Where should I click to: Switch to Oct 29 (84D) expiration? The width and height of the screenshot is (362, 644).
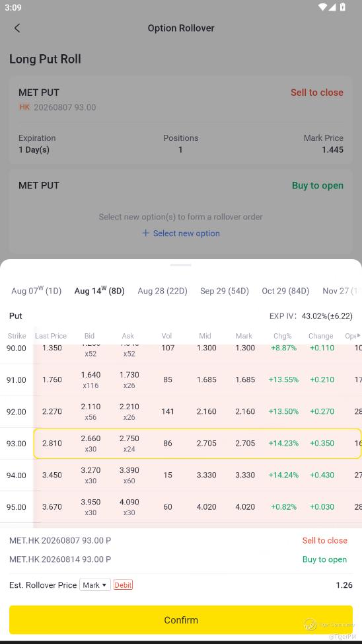[285, 291]
